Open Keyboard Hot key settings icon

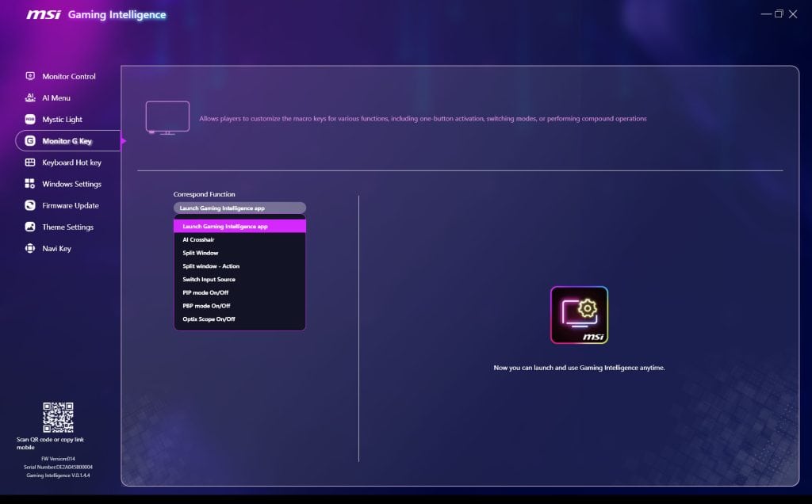30,162
